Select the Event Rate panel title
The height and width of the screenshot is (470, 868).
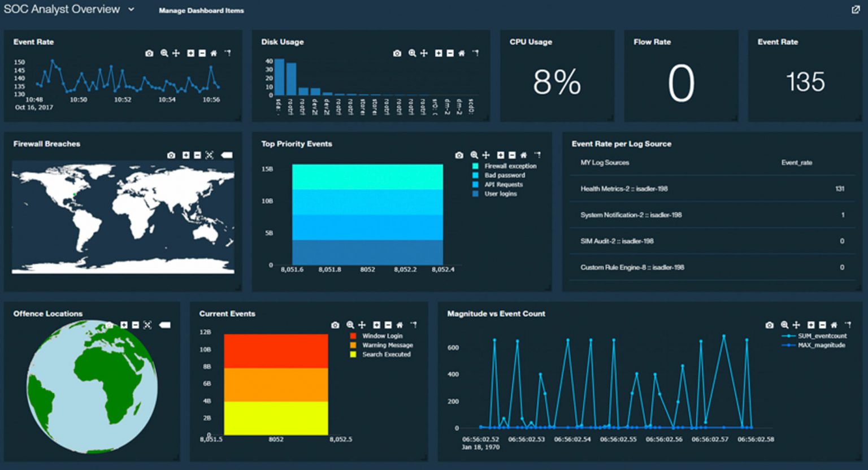(x=33, y=42)
